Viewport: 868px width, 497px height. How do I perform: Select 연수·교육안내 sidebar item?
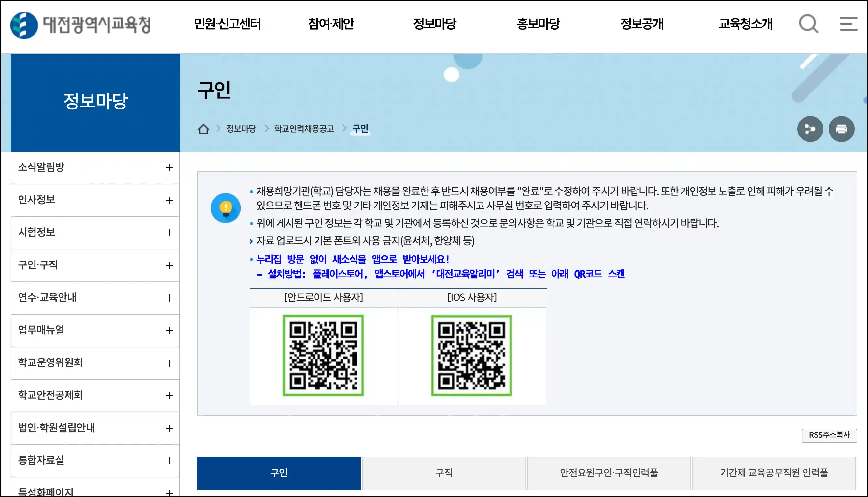(95, 298)
